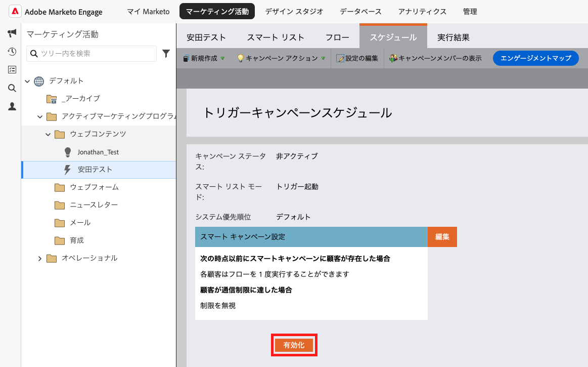Switch to the 実行結果 tab
This screenshot has width=588, height=367.
pos(453,37)
